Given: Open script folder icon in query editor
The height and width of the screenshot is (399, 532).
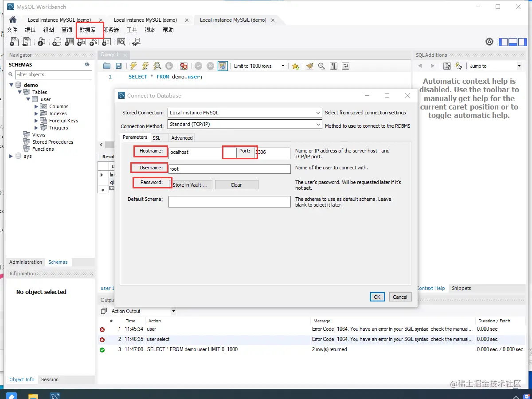Looking at the screenshot, I should [107, 66].
